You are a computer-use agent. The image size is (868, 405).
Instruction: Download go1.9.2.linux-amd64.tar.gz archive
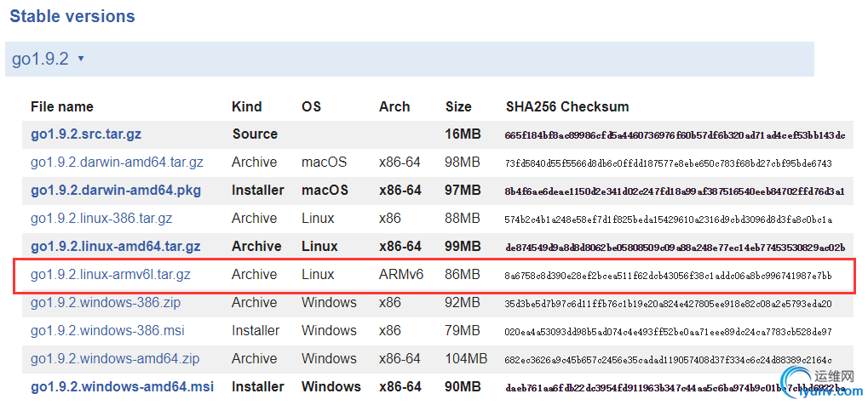[115, 247]
